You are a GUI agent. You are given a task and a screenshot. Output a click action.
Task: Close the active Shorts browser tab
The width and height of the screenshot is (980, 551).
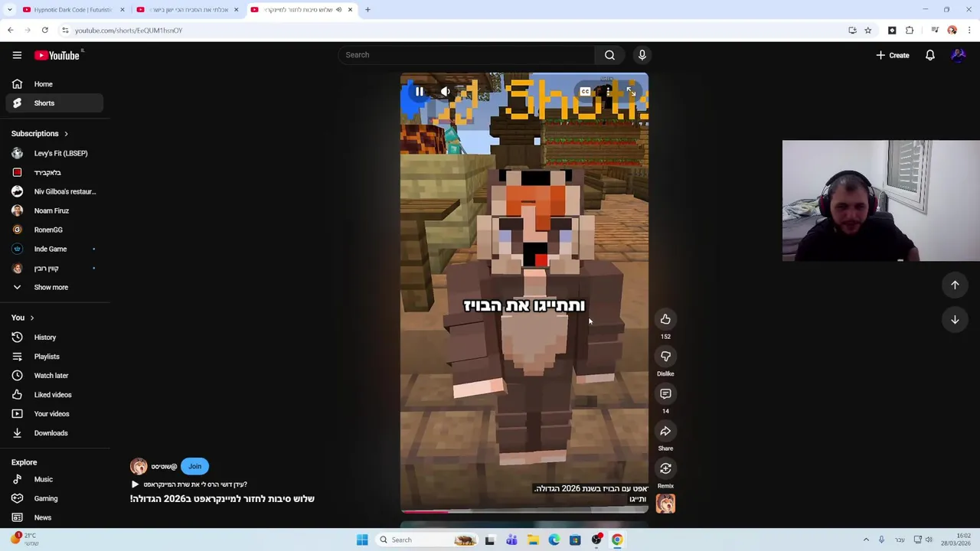point(350,10)
